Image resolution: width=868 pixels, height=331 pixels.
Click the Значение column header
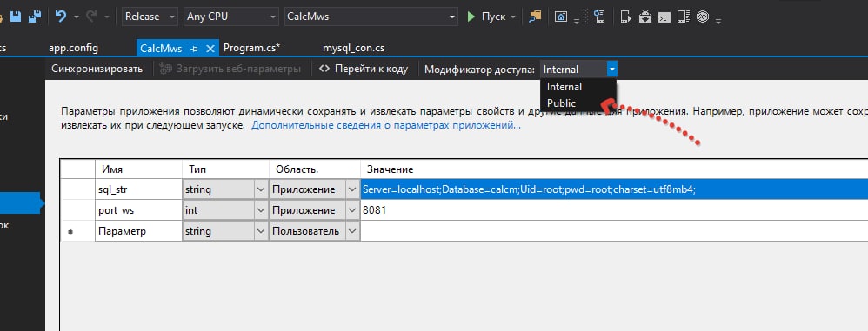tap(614, 169)
